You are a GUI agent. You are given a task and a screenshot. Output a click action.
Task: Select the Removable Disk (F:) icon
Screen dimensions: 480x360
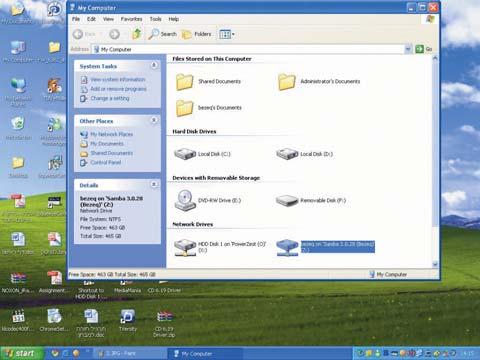[x=287, y=200]
